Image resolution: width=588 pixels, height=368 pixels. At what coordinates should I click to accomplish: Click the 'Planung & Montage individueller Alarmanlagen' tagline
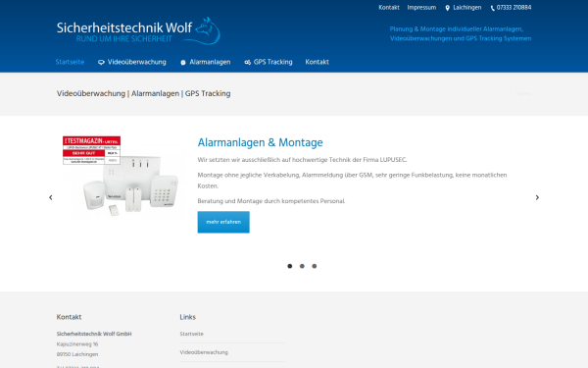[457, 28]
